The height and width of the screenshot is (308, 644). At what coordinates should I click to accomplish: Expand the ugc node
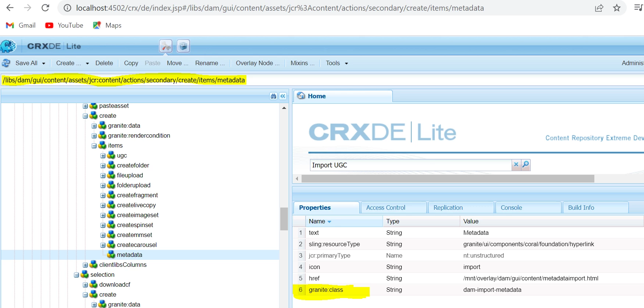click(x=103, y=156)
